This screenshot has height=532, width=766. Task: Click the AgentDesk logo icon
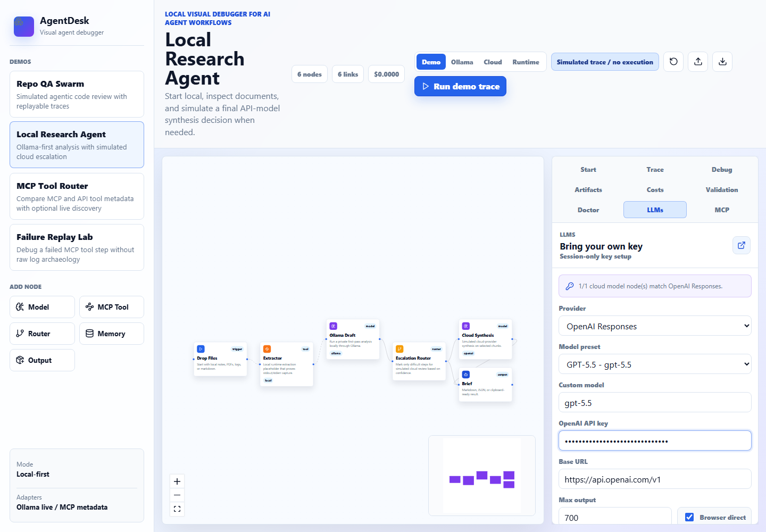(24, 26)
